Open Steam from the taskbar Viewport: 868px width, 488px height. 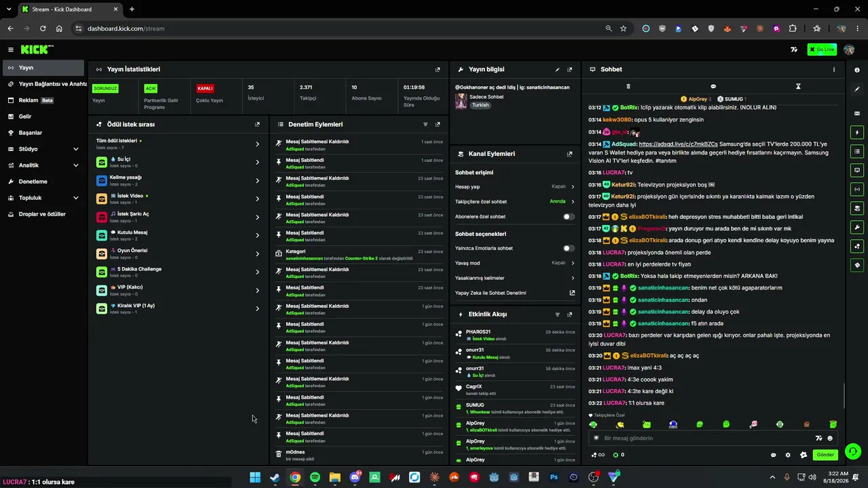coord(275,477)
